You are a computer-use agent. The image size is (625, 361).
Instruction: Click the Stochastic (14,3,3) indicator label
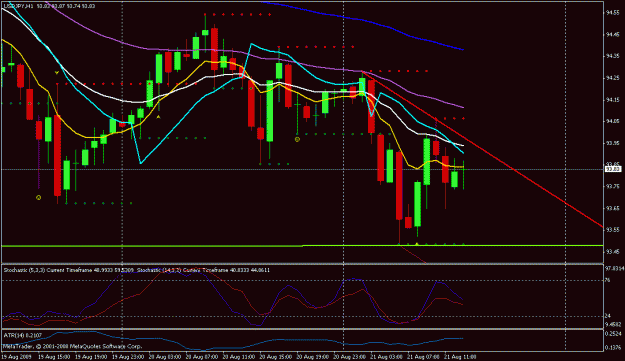pyautogui.click(x=203, y=270)
